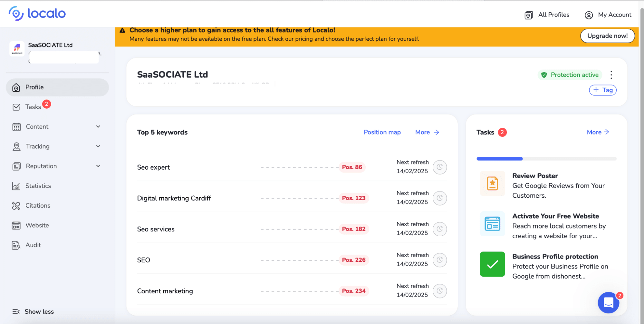
Task: Click the Localo logo
Action: tap(37, 13)
